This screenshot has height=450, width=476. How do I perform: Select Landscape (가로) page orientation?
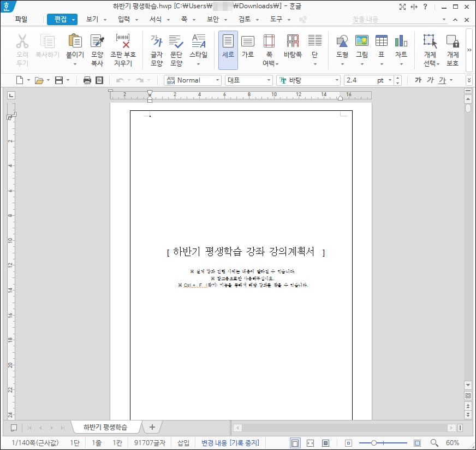[248, 46]
